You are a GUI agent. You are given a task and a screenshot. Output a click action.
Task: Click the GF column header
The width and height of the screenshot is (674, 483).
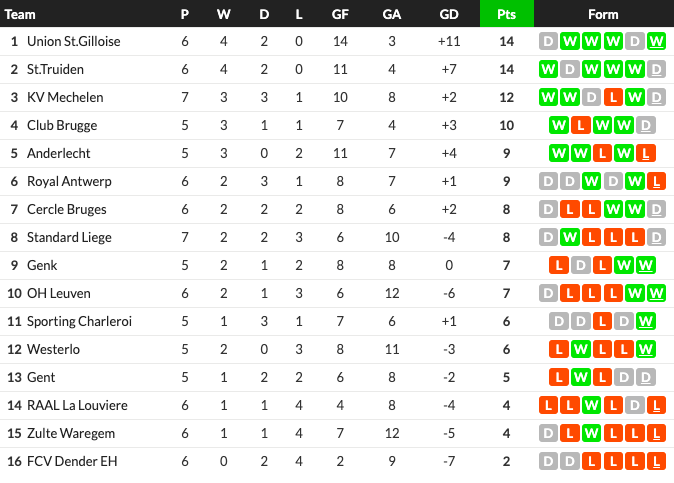tap(340, 14)
